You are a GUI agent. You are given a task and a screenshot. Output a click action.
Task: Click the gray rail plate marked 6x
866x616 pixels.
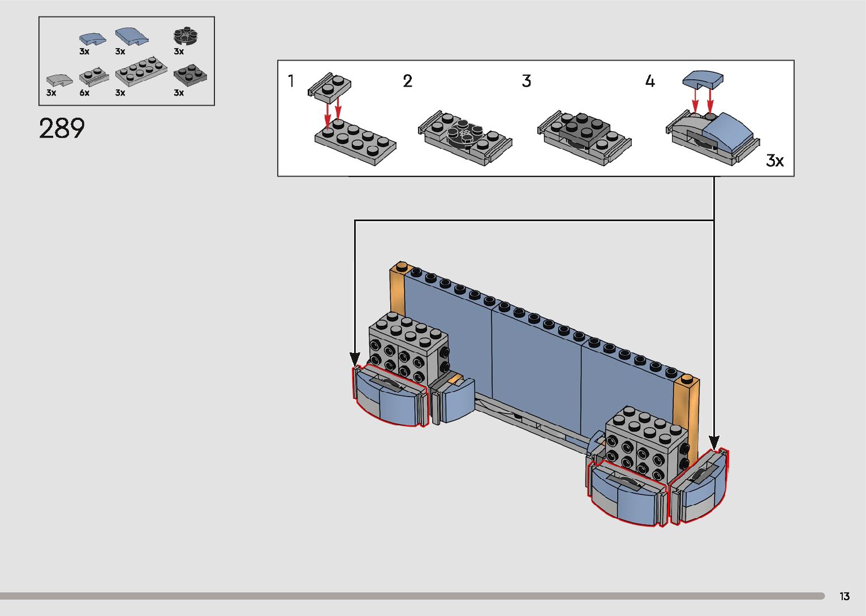point(93,76)
